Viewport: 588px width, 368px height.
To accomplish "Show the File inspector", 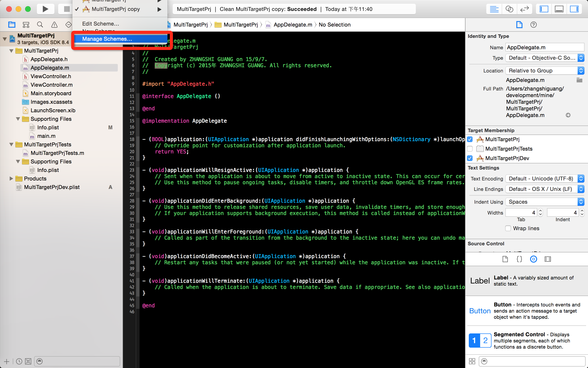I will point(519,25).
